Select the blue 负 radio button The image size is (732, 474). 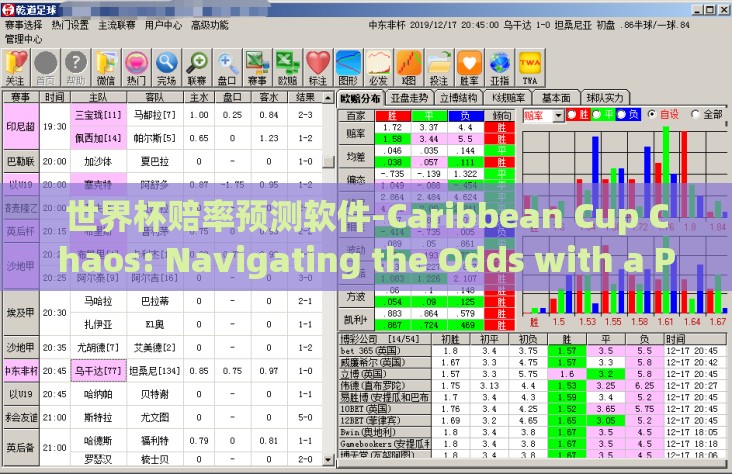(621, 114)
